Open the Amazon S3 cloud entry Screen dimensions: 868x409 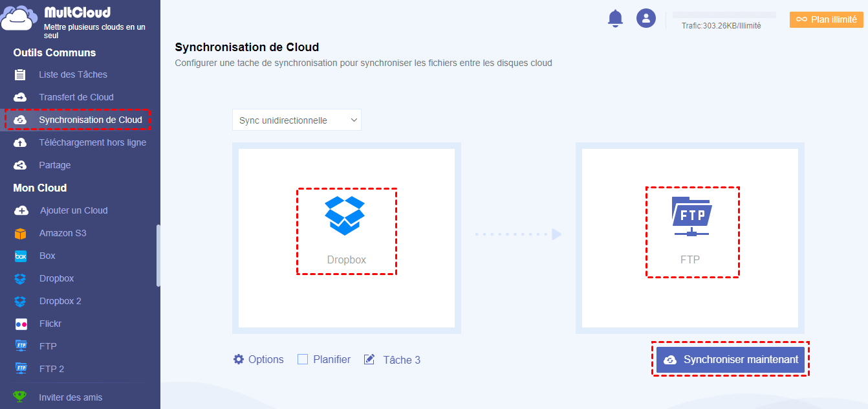pos(63,233)
